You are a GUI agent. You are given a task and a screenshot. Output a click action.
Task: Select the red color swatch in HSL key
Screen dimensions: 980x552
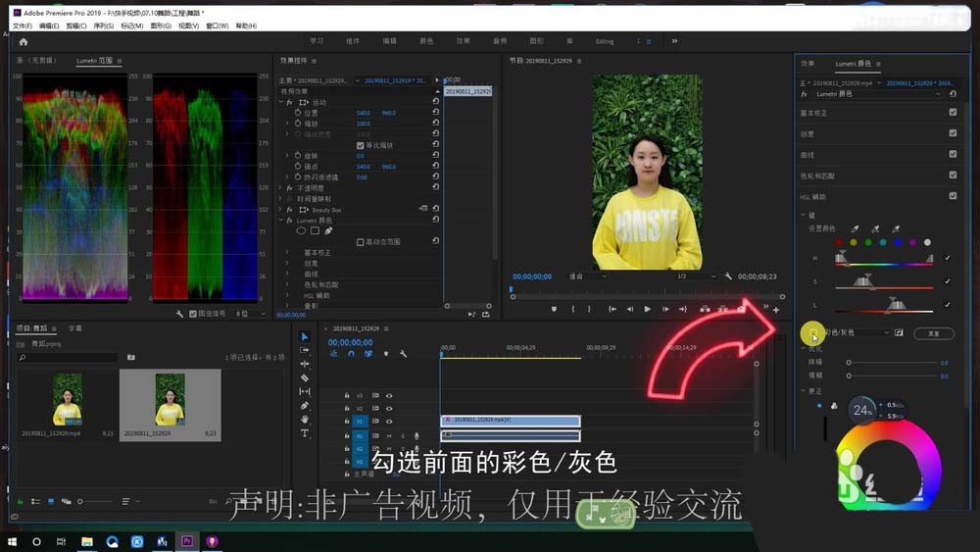[x=839, y=242]
